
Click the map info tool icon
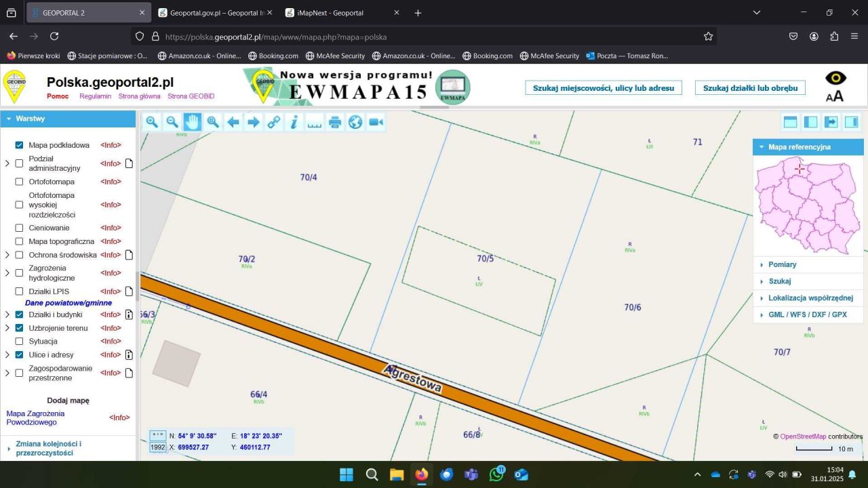[x=294, y=122]
